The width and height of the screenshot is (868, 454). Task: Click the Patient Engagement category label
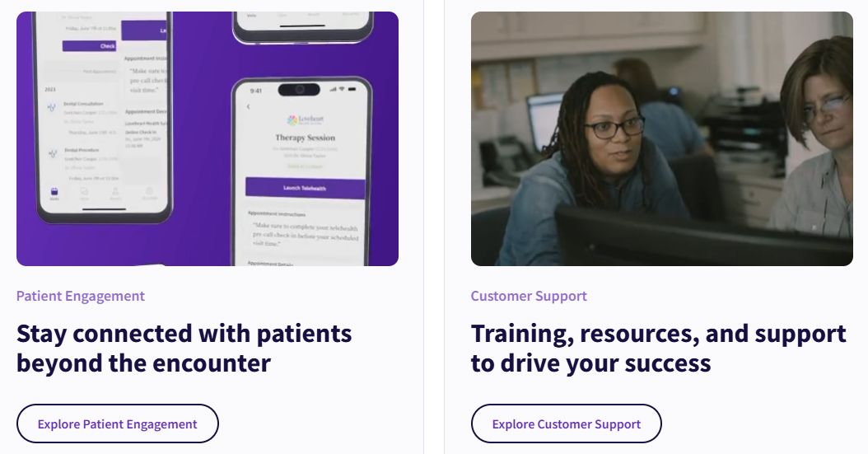point(81,296)
